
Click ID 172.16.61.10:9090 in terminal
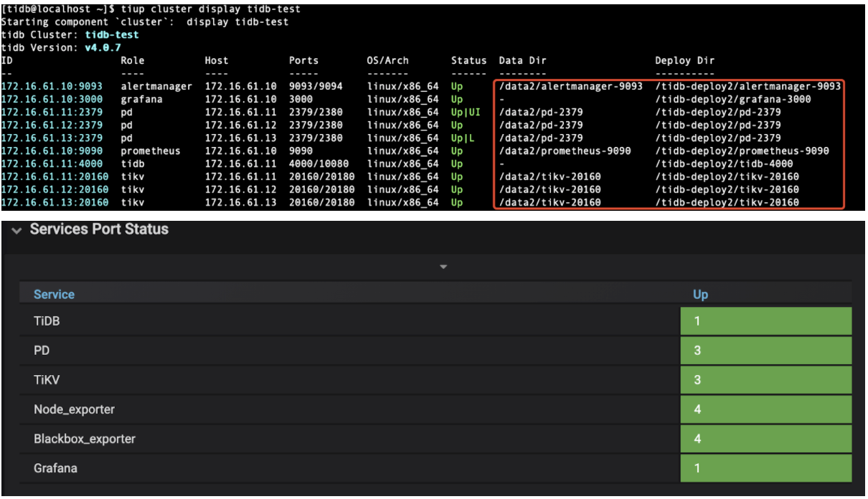[52, 151]
